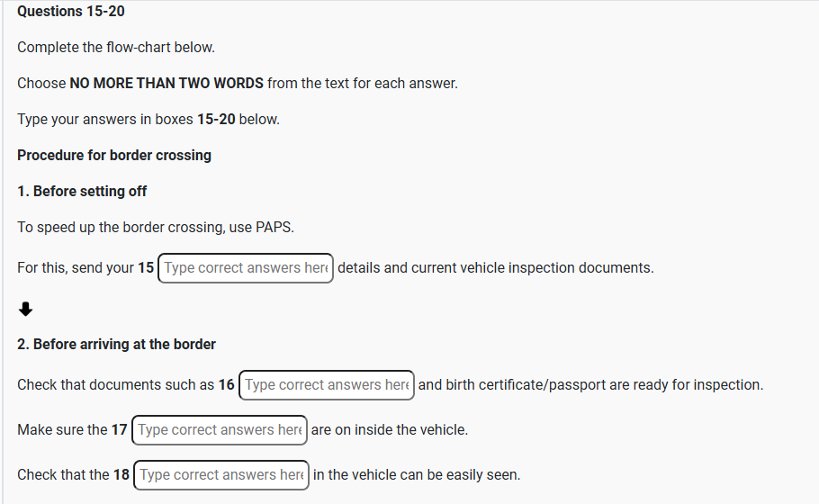This screenshot has height=504, width=819.
Task: Click the answer box for question 16
Action: 327,385
